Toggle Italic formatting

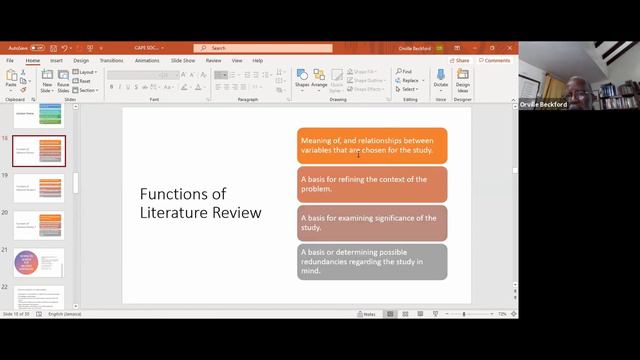pyautogui.click(x=120, y=87)
